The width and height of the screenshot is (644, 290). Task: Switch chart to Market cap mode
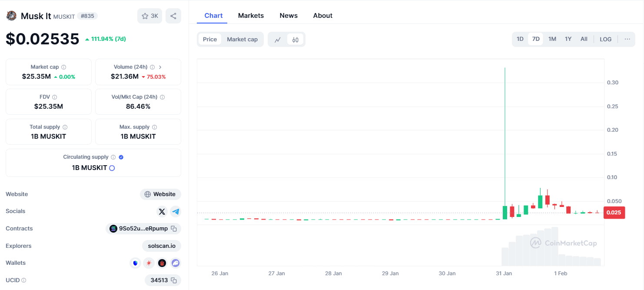coord(242,39)
